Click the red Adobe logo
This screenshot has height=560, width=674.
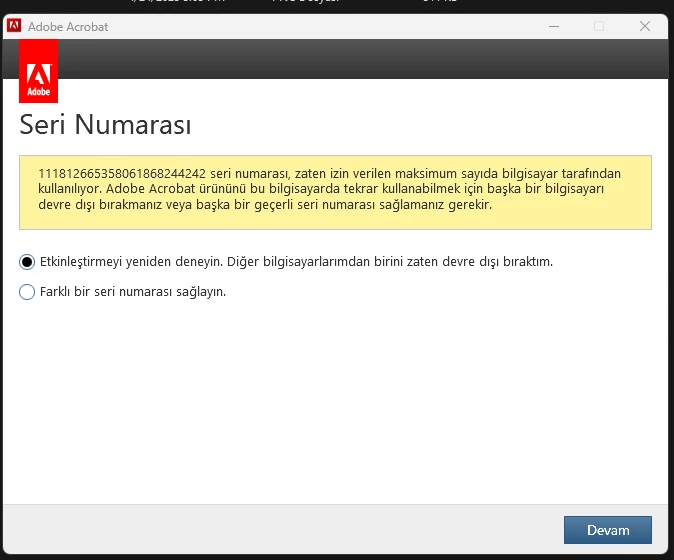tap(38, 71)
